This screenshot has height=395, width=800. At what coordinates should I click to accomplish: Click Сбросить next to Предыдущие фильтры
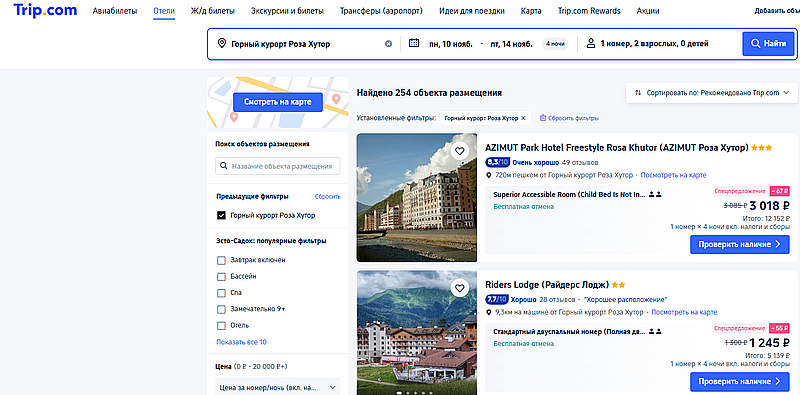point(328,196)
